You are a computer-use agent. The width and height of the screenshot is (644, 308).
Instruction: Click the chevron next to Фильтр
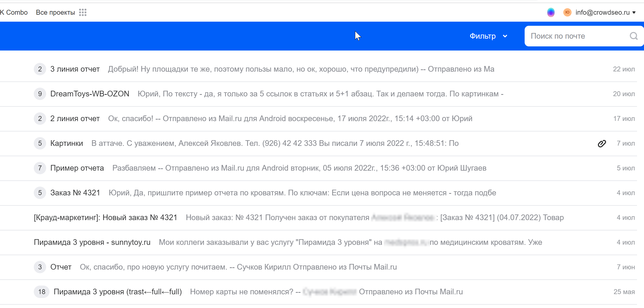(x=505, y=36)
